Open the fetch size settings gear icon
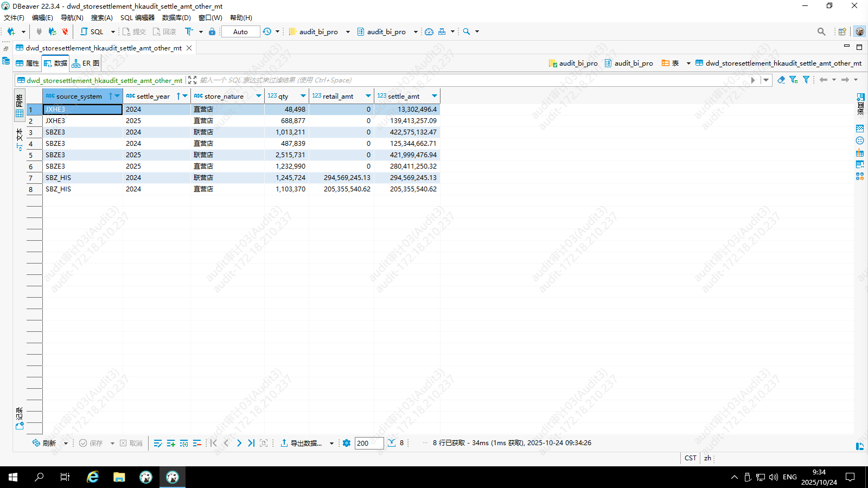 pos(347,443)
